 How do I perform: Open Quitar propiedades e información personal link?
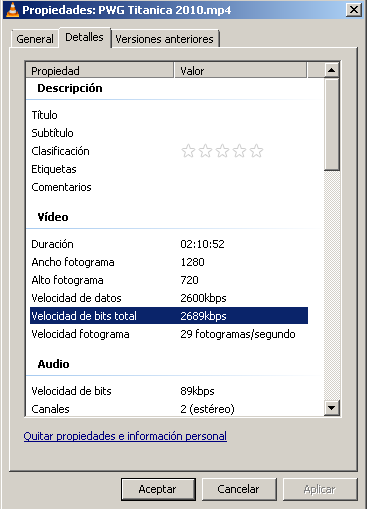[x=125, y=436]
